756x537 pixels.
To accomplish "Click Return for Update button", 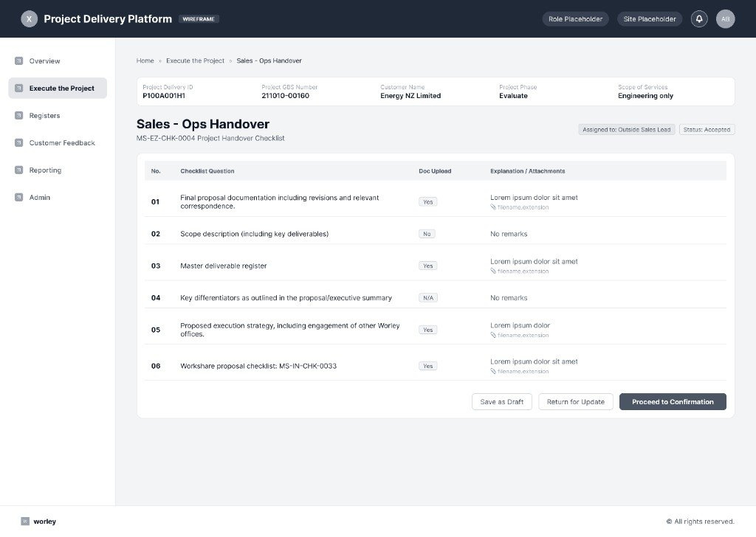I will point(576,402).
